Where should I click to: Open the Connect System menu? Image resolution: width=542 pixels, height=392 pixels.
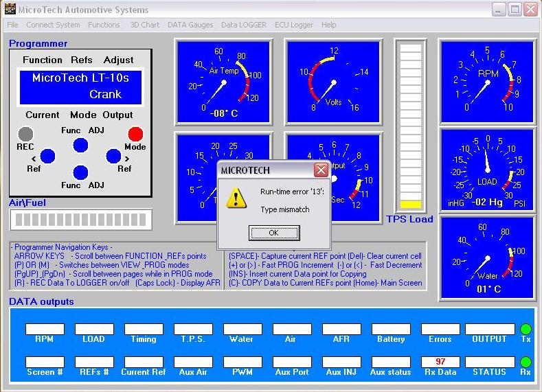[53, 25]
